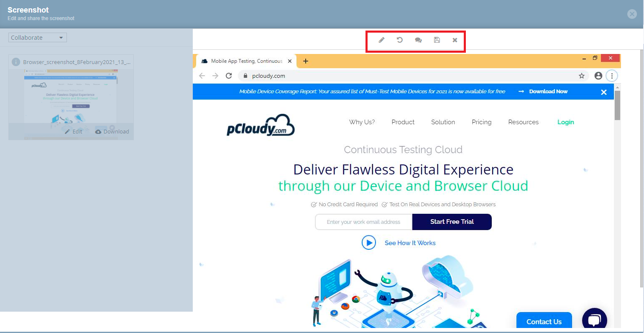Viewport: 644px width, 333px height.
Task: Download the screenshot file
Action: tap(112, 131)
